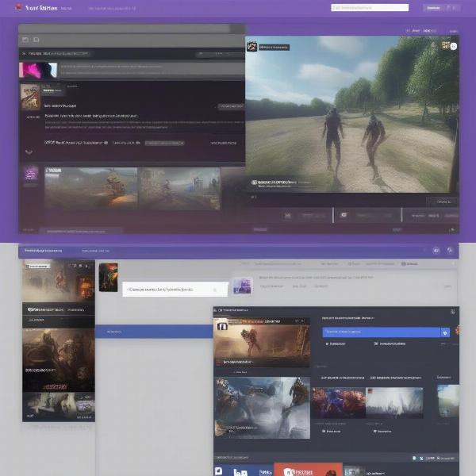Click the white text input box on the light page
This screenshot has height=476, width=476.
coord(175,290)
